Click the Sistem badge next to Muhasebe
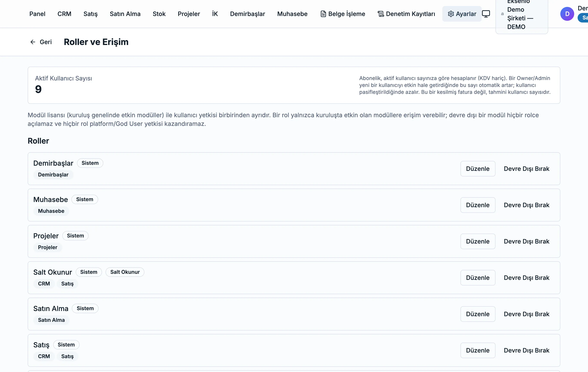588x372 pixels. (85, 200)
